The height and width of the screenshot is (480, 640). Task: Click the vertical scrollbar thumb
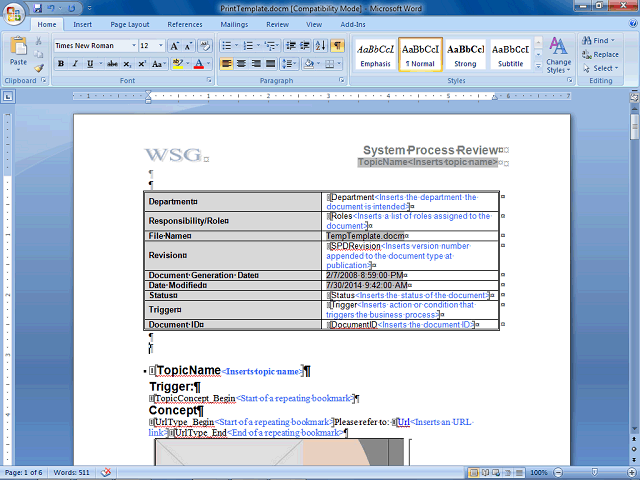[x=634, y=127]
